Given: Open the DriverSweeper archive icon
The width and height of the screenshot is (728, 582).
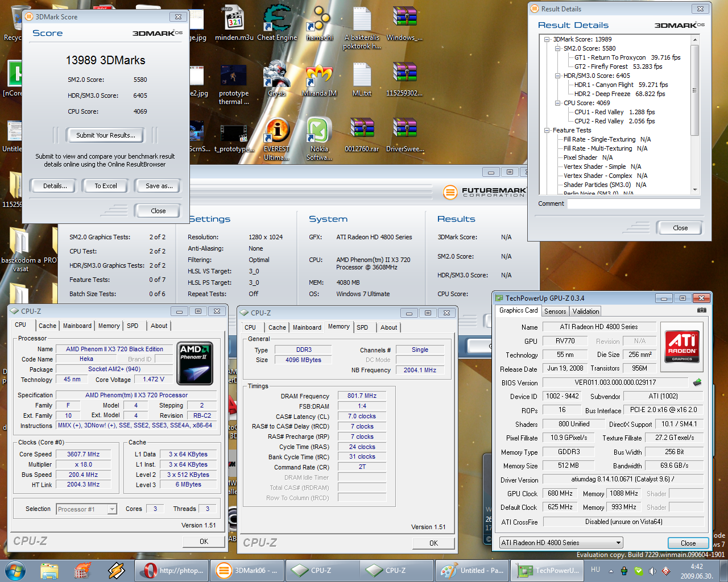Looking at the screenshot, I should 404,135.
